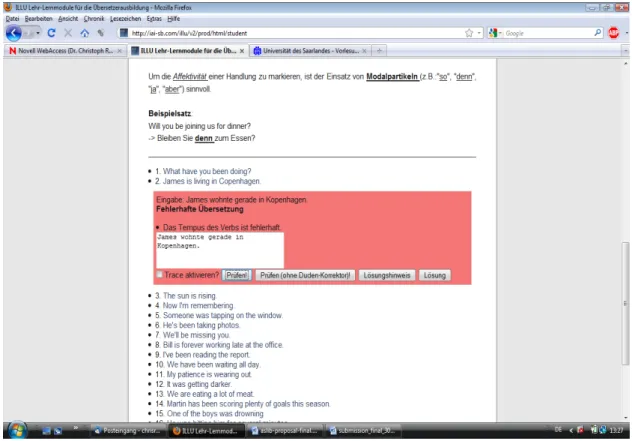Open exercise 5 Someone was tapping on the window

(x=222, y=315)
